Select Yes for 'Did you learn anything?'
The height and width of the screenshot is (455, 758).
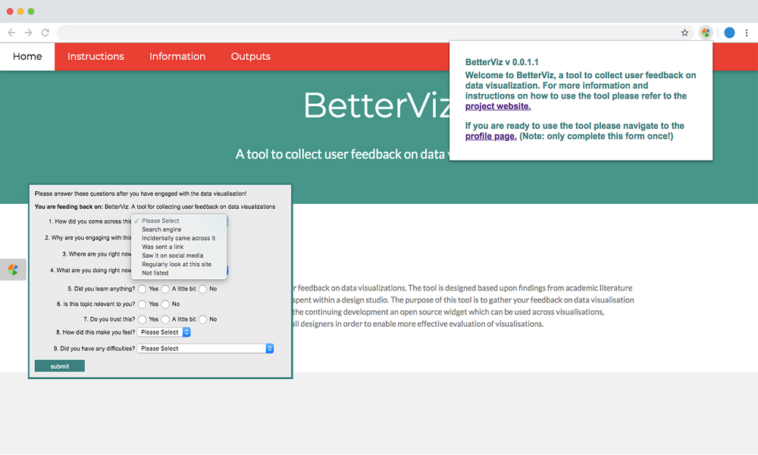pos(143,289)
